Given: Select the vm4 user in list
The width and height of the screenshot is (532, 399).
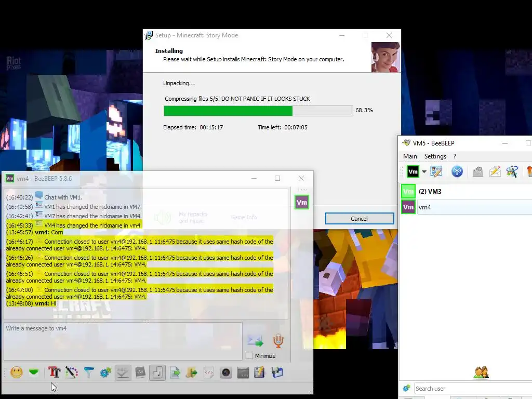Looking at the screenshot, I should tap(465, 207).
